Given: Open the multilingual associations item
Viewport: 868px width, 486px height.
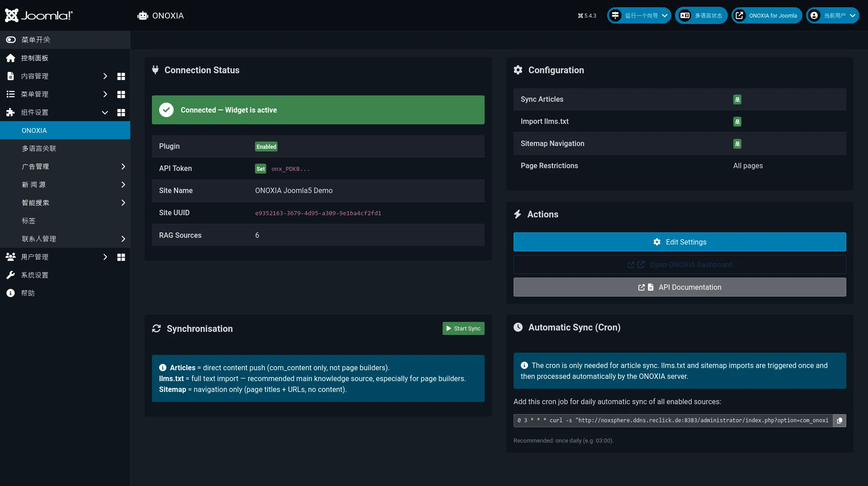Looking at the screenshot, I should (65, 148).
